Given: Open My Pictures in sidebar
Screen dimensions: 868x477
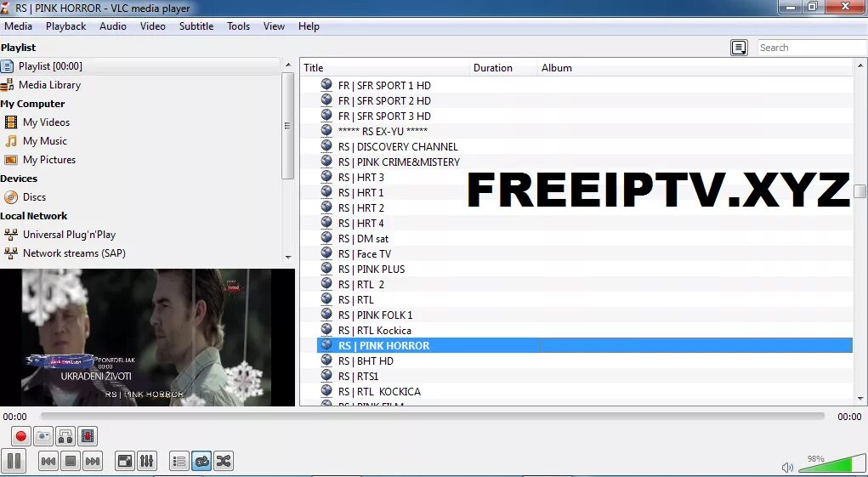Looking at the screenshot, I should (140, 159).
